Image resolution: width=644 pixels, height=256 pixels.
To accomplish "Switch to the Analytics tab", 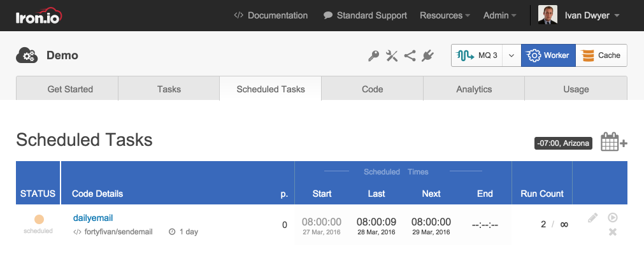I will click(x=474, y=89).
